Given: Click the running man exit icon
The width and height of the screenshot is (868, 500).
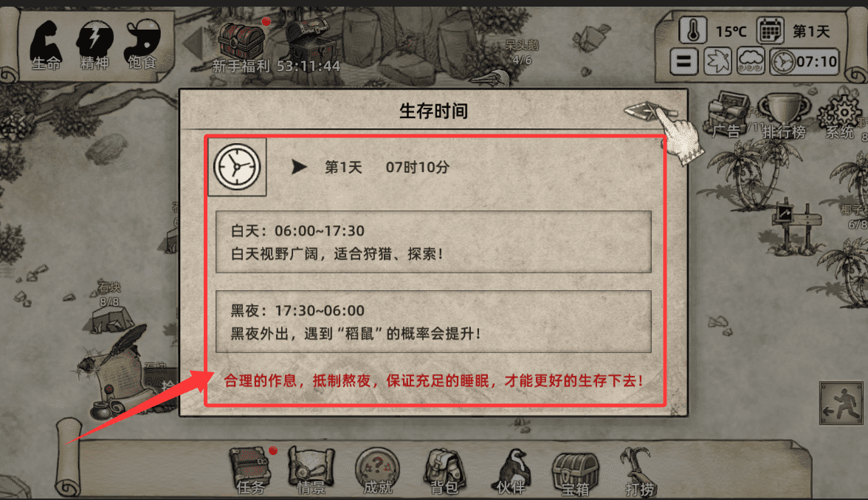Looking at the screenshot, I should (841, 403).
